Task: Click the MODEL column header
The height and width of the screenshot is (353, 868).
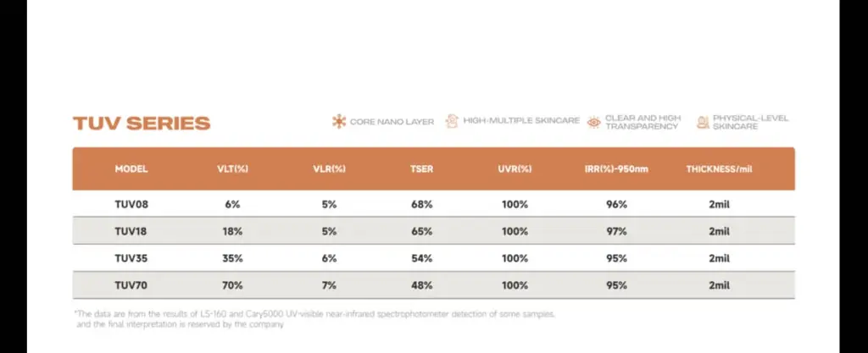Action: click(131, 169)
